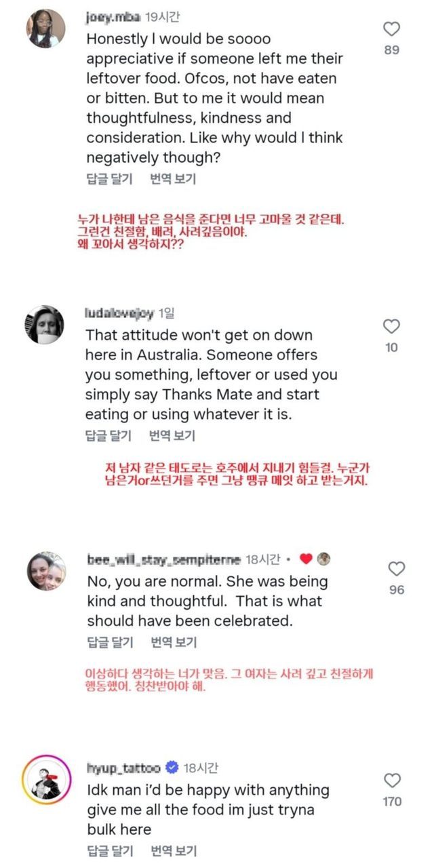434x868 pixels.
Task: Open the hyup_tattoo username link
Action: pyautogui.click(x=123, y=768)
